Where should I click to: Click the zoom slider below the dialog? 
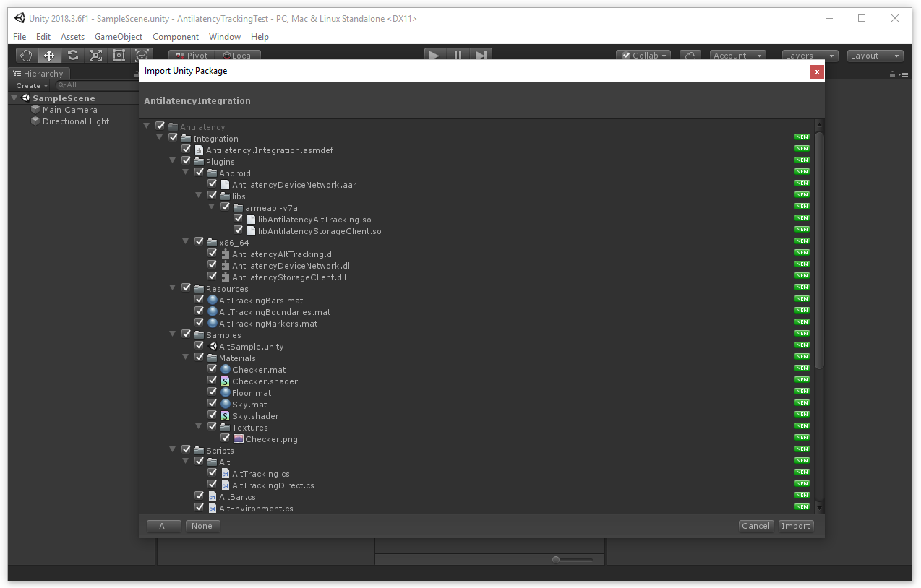pos(573,559)
